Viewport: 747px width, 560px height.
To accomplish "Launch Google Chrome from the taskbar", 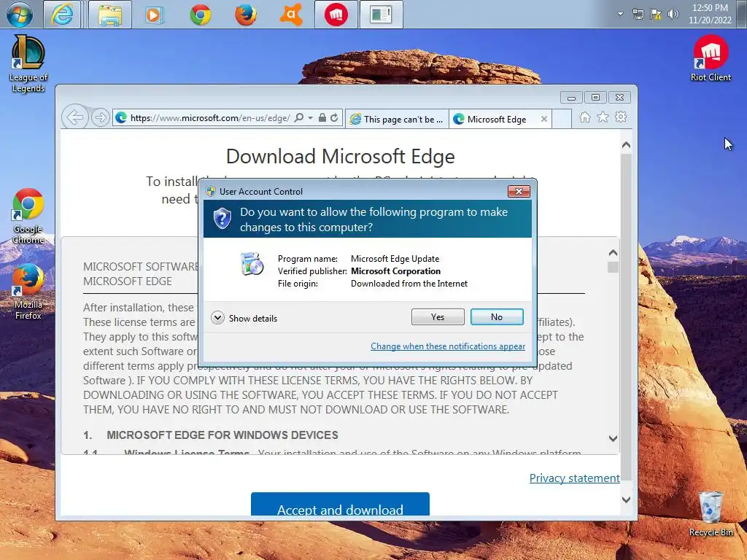I will tap(200, 15).
